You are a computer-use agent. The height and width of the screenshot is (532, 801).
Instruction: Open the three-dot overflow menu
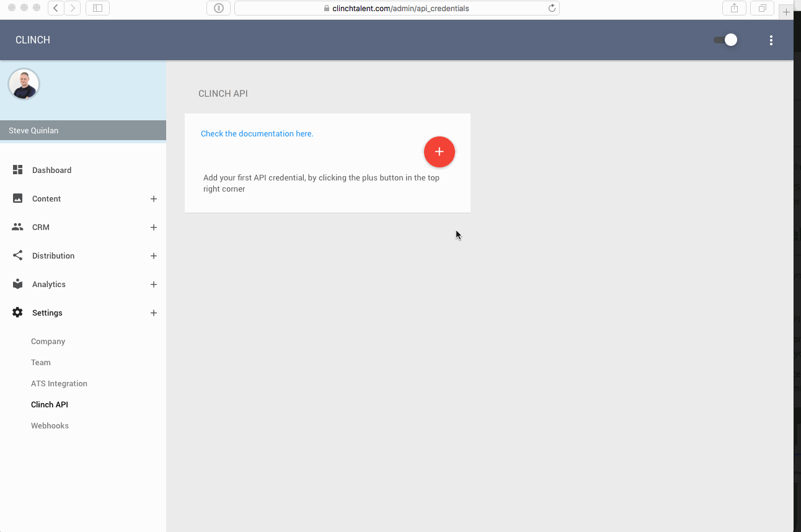(771, 40)
